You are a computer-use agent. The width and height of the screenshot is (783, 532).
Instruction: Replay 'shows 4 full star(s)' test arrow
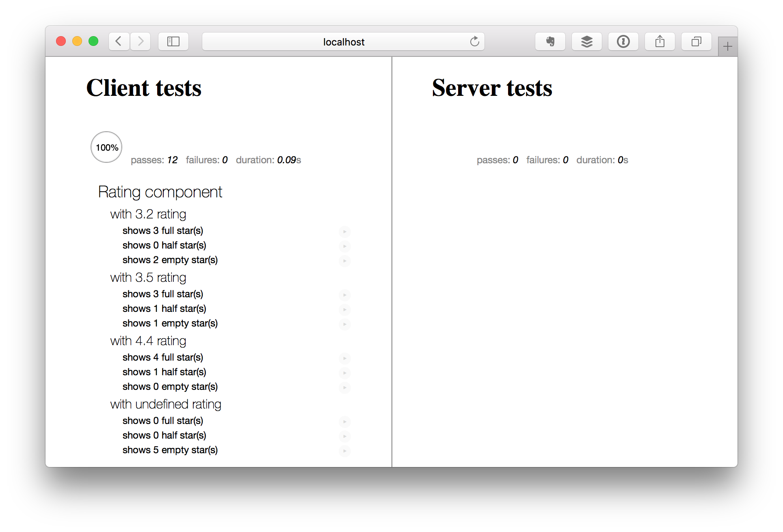pyautogui.click(x=344, y=358)
